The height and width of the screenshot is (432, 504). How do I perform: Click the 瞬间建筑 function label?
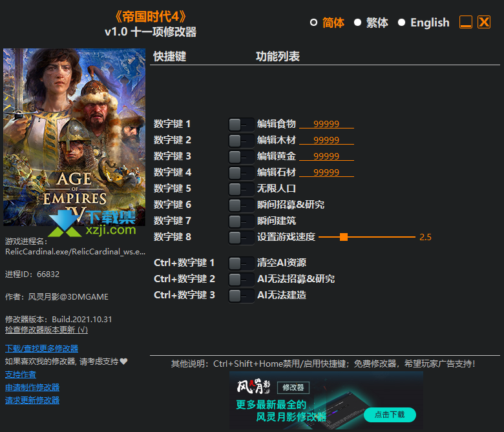pos(277,221)
